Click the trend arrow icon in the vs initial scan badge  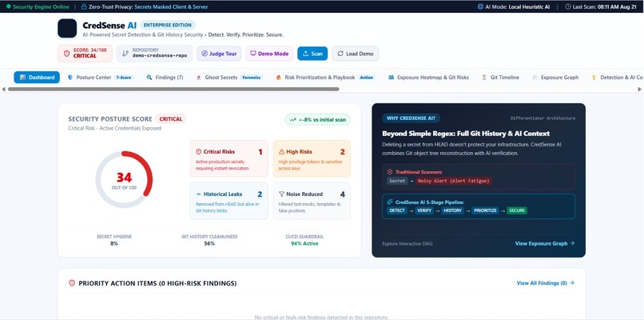tap(293, 120)
